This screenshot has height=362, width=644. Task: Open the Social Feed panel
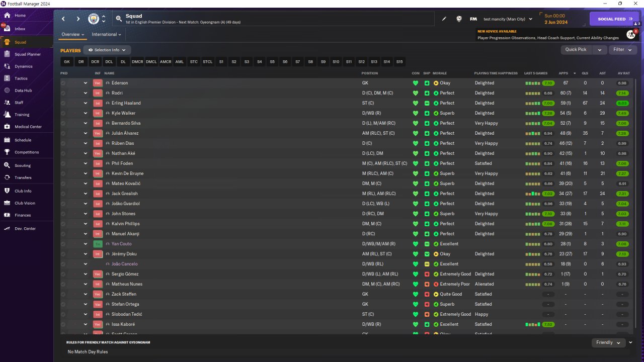tap(615, 19)
